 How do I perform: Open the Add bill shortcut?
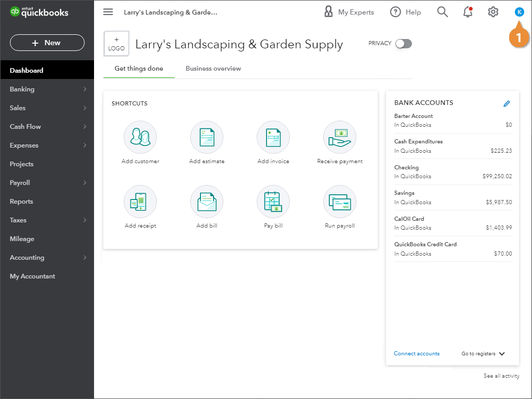(x=207, y=202)
